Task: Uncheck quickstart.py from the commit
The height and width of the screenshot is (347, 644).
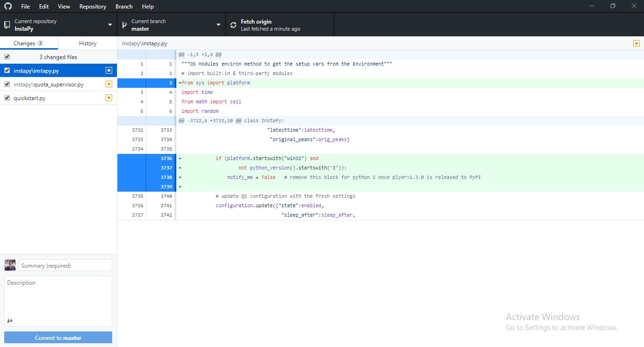Action: pyautogui.click(x=7, y=98)
